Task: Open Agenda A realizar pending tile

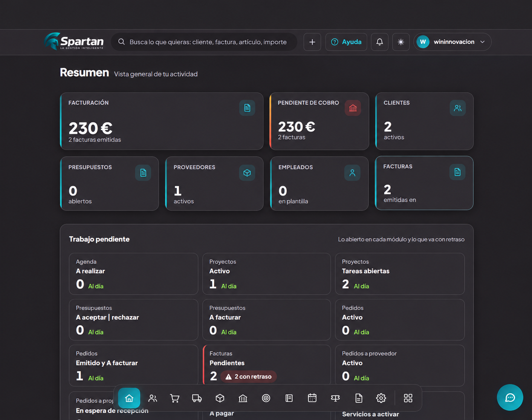Action: [x=133, y=274]
